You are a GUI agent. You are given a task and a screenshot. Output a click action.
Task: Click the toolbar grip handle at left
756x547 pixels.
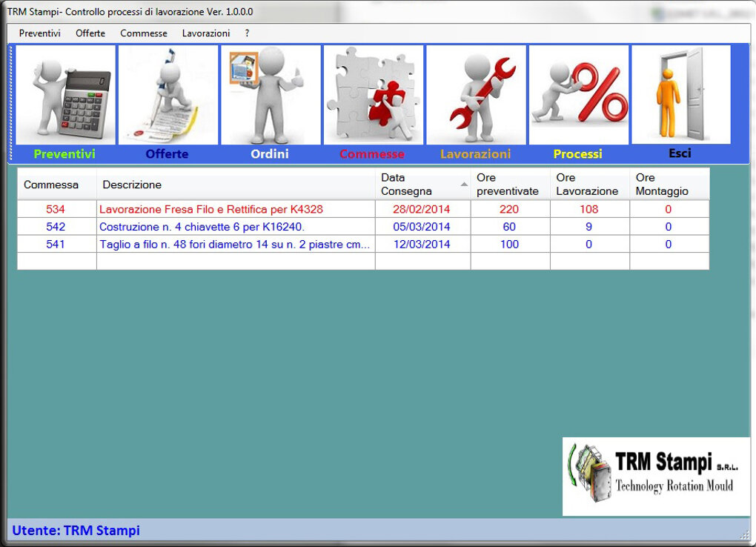pos(10,103)
